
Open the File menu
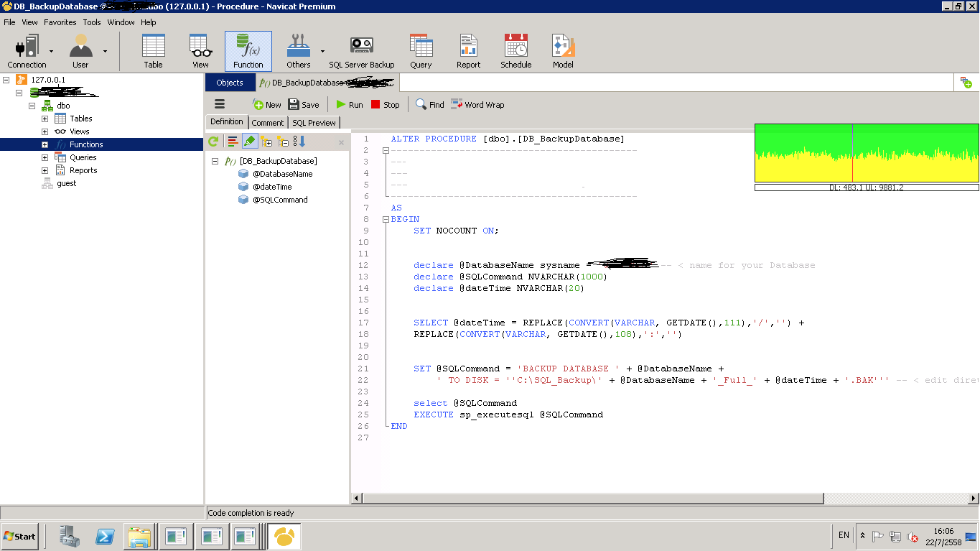(x=9, y=22)
